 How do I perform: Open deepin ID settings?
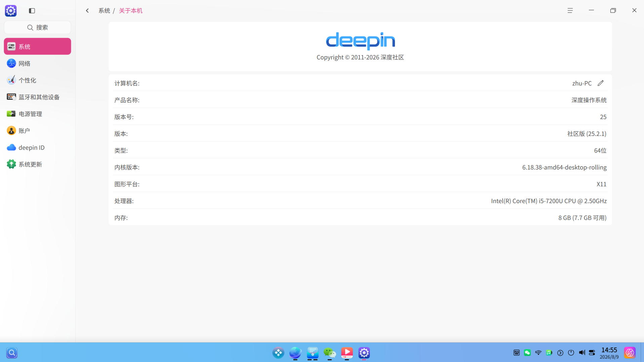(x=37, y=147)
